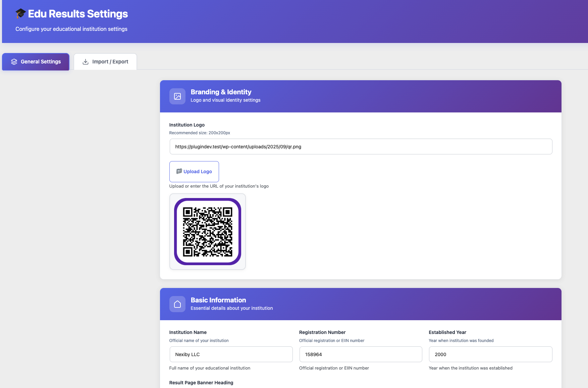Image resolution: width=588 pixels, height=388 pixels.
Task: Click the Institution Logo label
Action: pyautogui.click(x=187, y=125)
